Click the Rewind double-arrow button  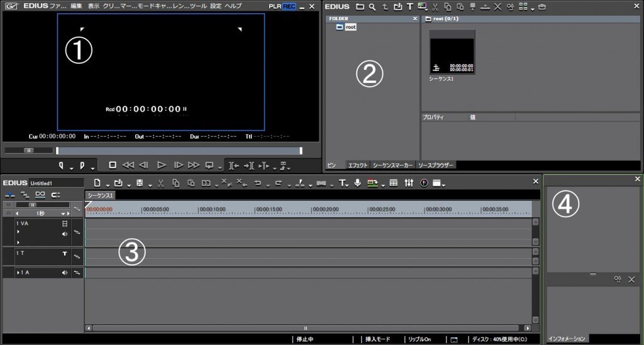128,166
